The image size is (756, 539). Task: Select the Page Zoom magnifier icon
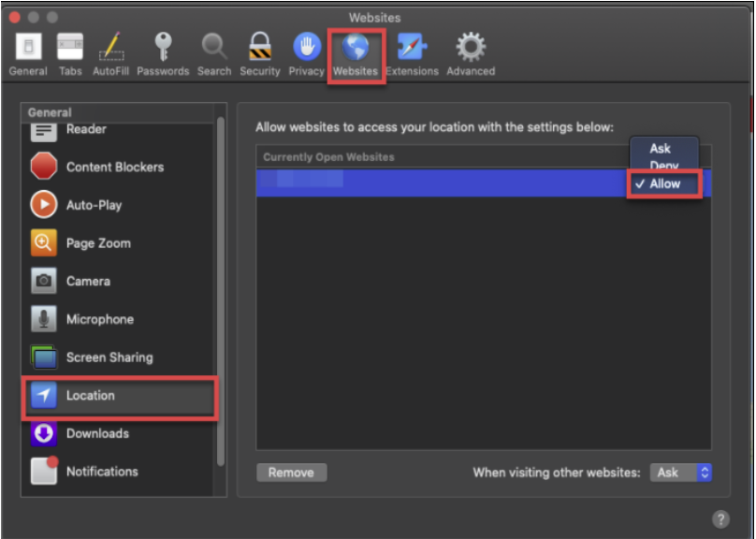(x=43, y=242)
